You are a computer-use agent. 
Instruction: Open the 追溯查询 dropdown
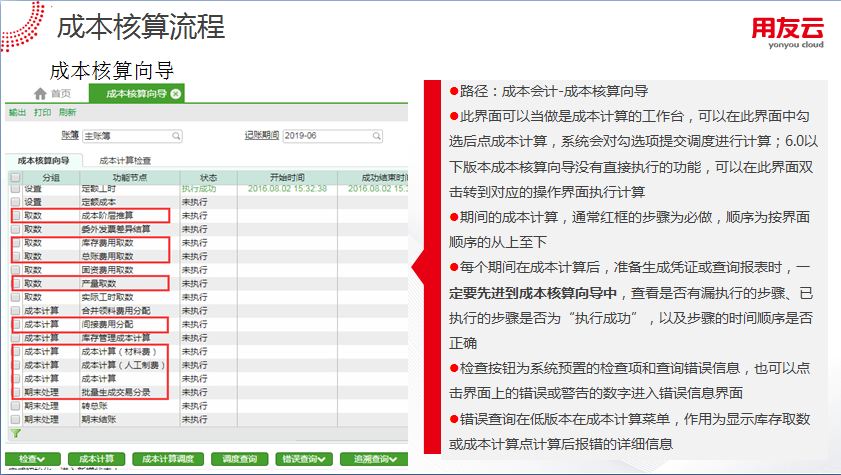click(x=374, y=459)
